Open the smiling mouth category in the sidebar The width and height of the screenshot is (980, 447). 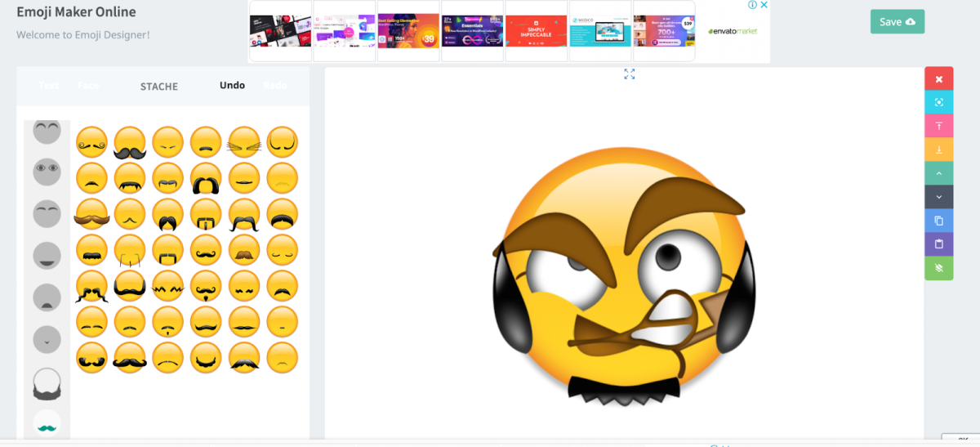pos(47,256)
